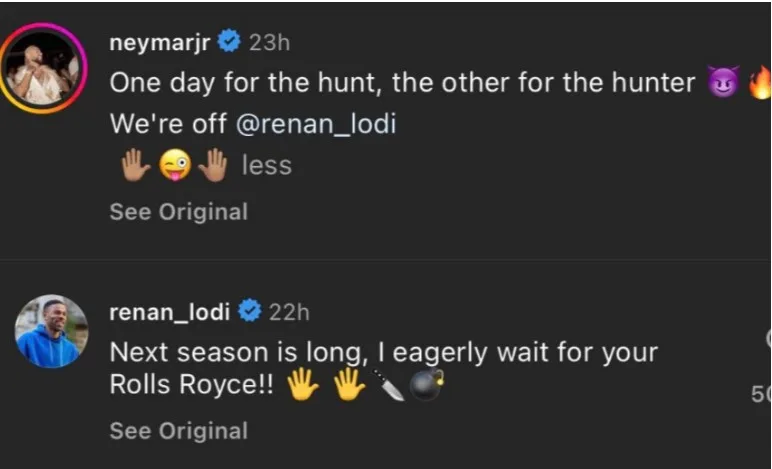Collapse neymarjr's comment with "less"

[x=266, y=165]
